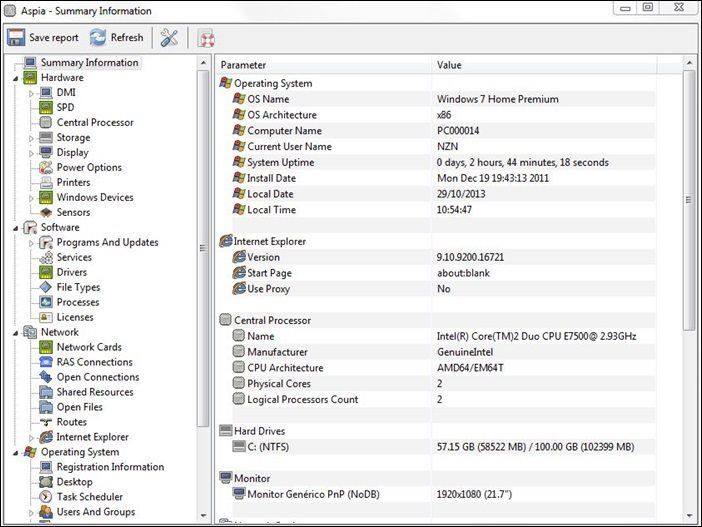The width and height of the screenshot is (702, 527).
Task: Click the lifebuoy help icon in toolbar
Action: (206, 39)
